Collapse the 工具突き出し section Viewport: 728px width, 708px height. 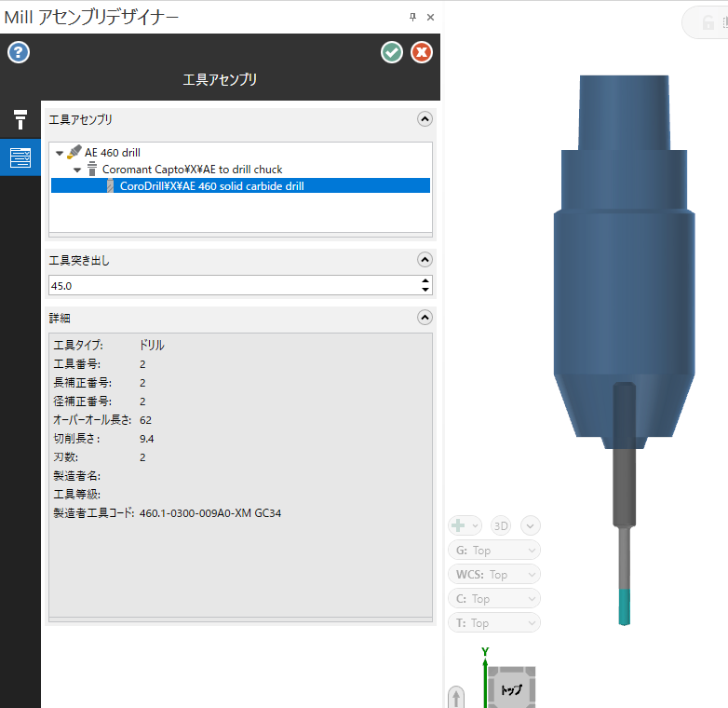(x=425, y=259)
